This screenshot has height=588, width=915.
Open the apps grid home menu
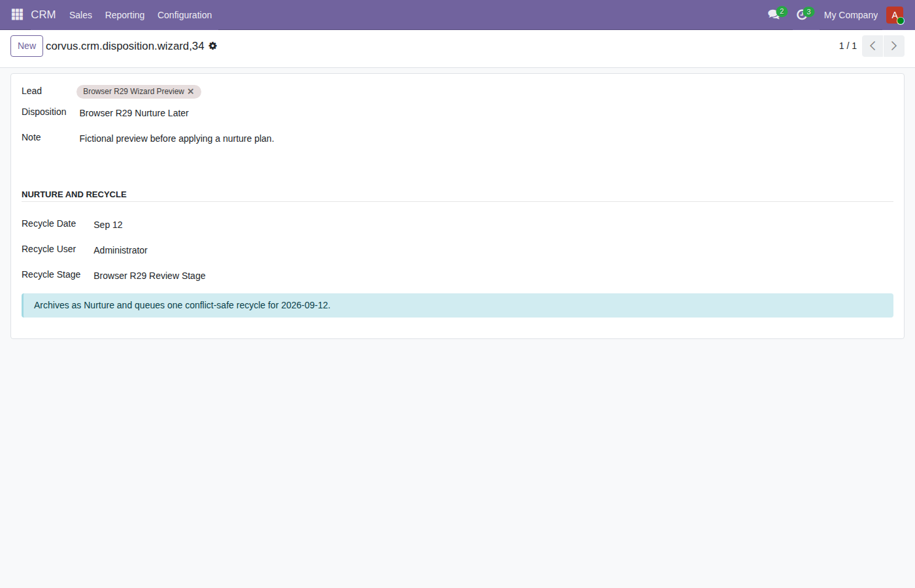(17, 14)
